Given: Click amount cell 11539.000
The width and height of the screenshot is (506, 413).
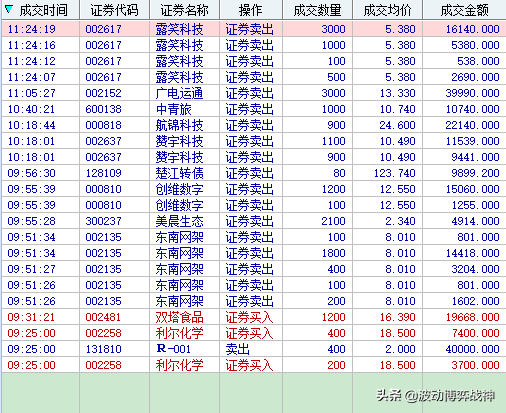Looking at the screenshot, I should tap(472, 141).
